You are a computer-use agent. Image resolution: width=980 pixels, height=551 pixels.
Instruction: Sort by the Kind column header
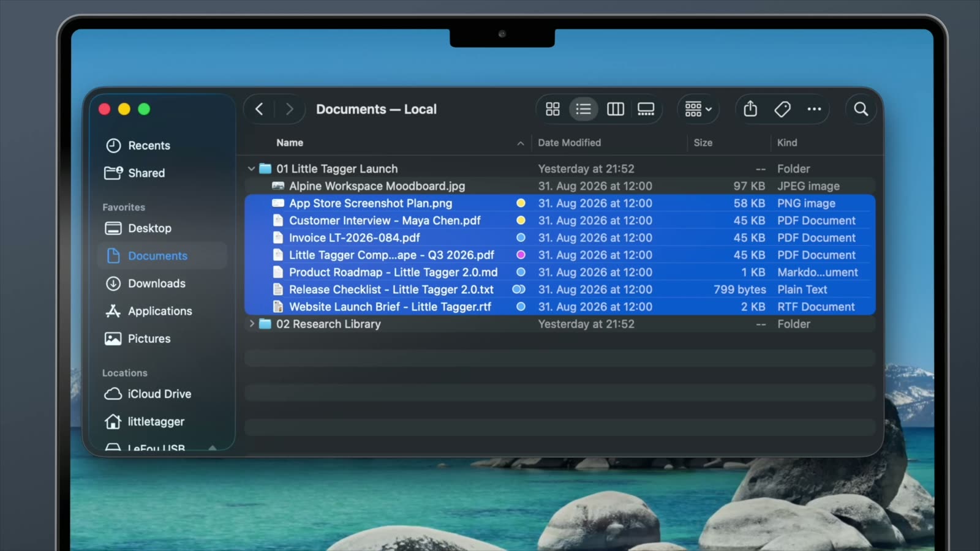(x=787, y=143)
